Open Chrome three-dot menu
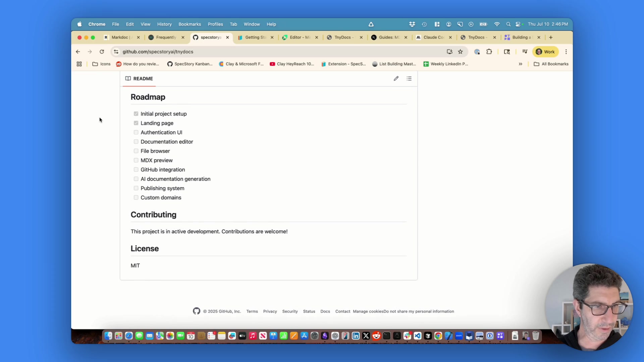The height and width of the screenshot is (362, 644). coord(566,52)
